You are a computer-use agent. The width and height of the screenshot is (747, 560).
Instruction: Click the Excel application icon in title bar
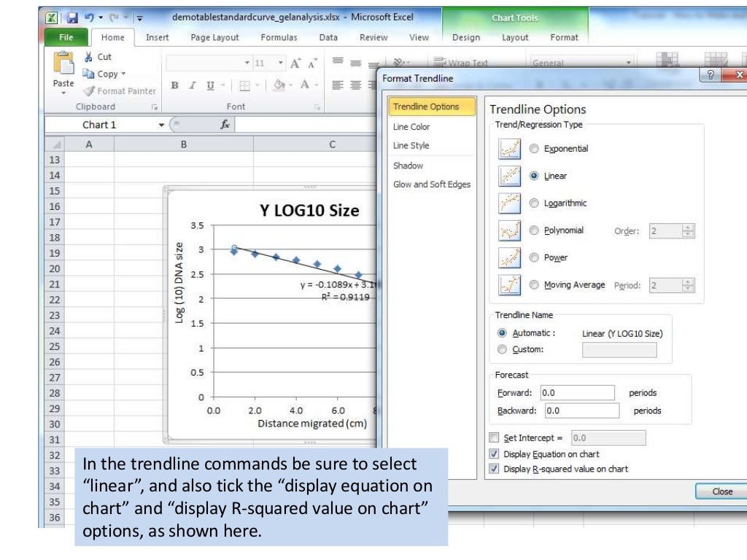coord(52,18)
